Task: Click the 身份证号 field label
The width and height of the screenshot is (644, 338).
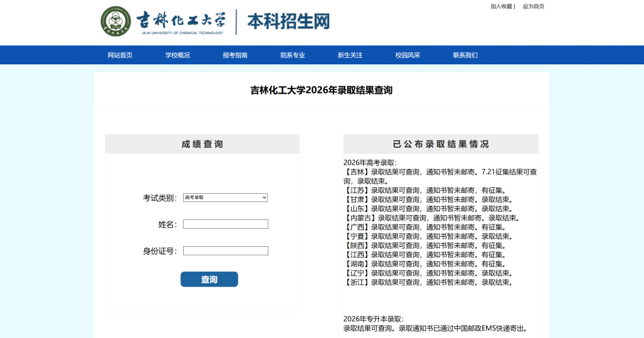Action: (x=160, y=251)
